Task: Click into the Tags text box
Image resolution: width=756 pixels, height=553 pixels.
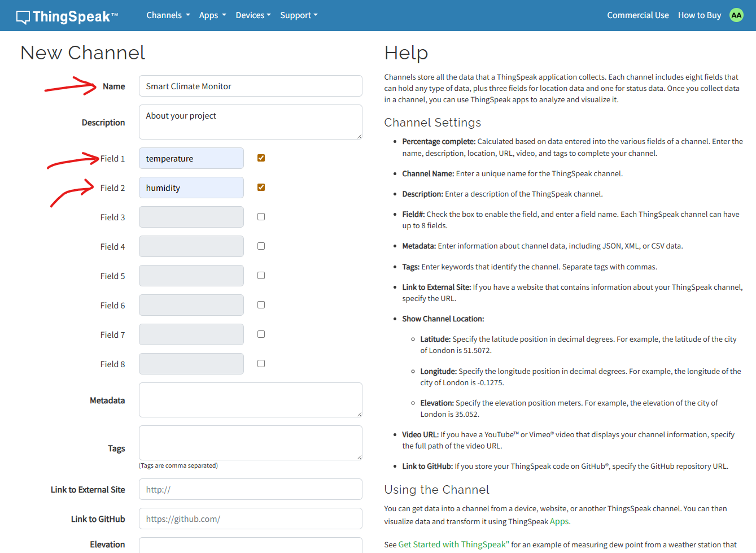Action: [x=250, y=443]
